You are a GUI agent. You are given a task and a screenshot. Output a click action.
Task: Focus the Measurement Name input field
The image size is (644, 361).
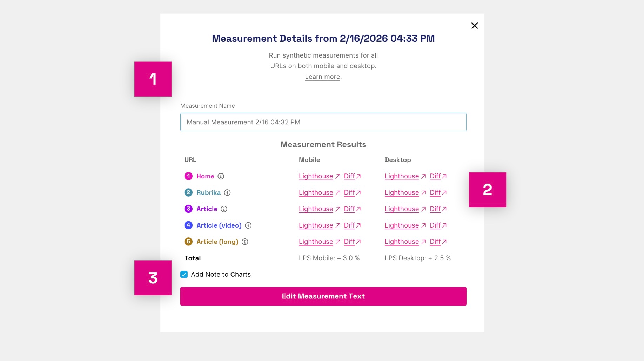click(323, 122)
